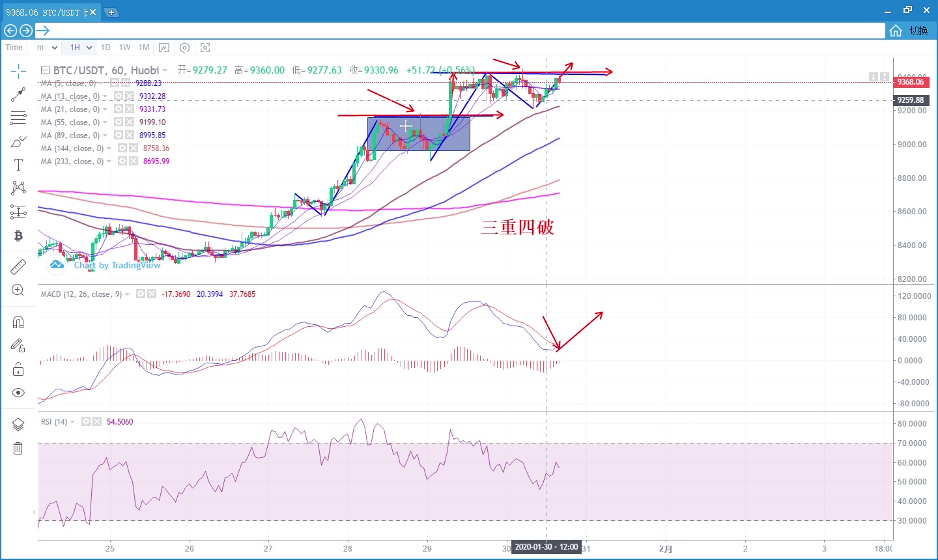
Task: Switch to the 1M timeframe
Action: tap(144, 48)
